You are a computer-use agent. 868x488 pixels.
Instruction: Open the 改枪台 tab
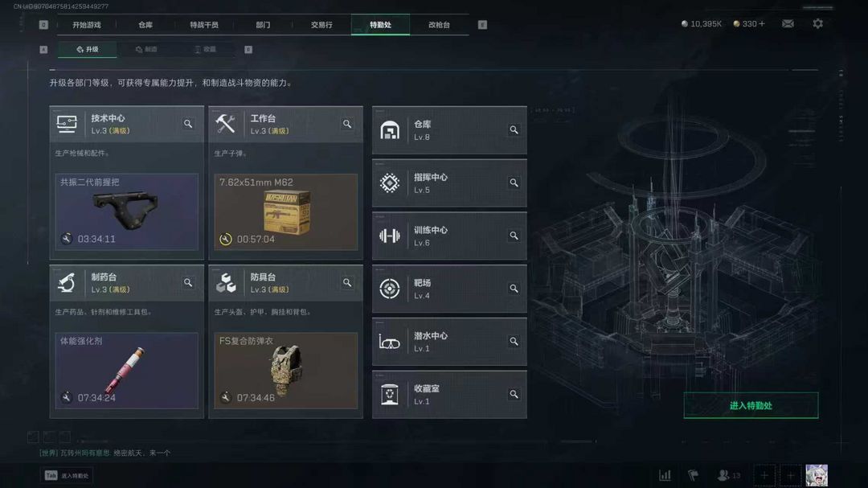(439, 25)
